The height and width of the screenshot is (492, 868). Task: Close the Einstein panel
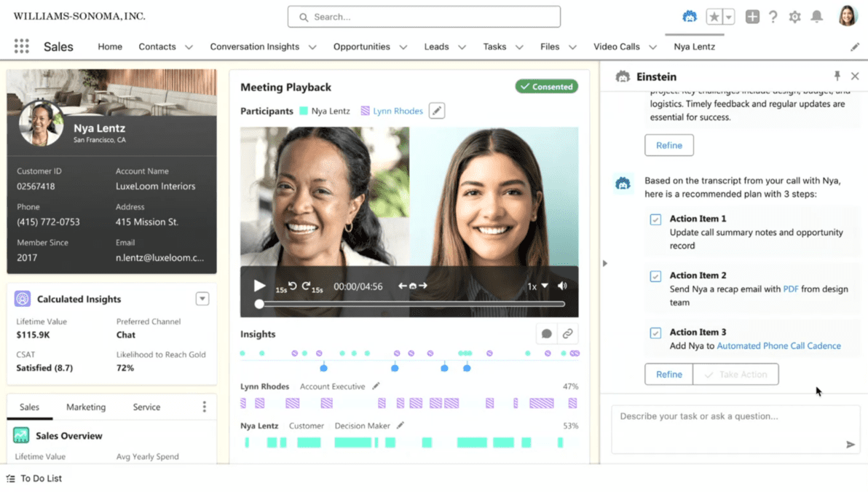(856, 76)
